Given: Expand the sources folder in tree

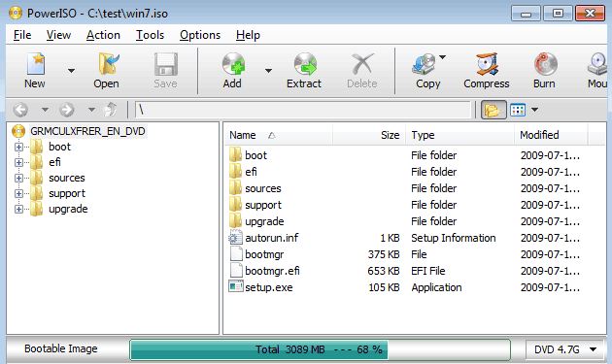Looking at the screenshot, I should coord(18,178).
